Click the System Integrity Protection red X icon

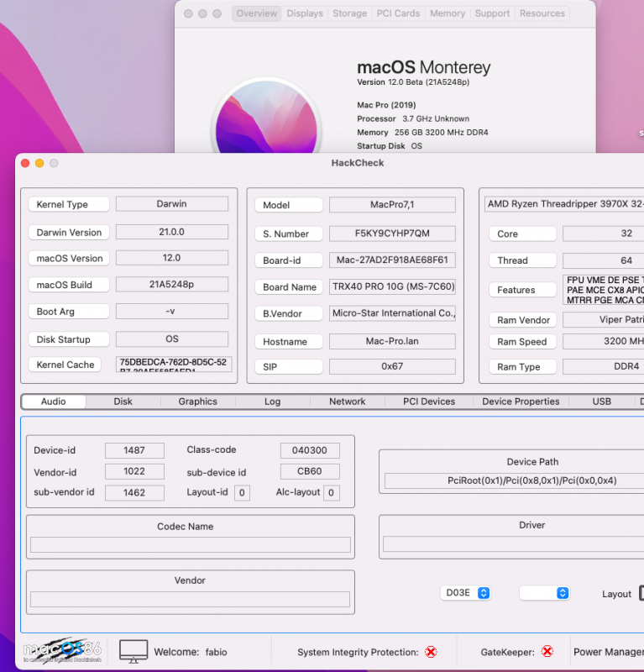click(431, 652)
